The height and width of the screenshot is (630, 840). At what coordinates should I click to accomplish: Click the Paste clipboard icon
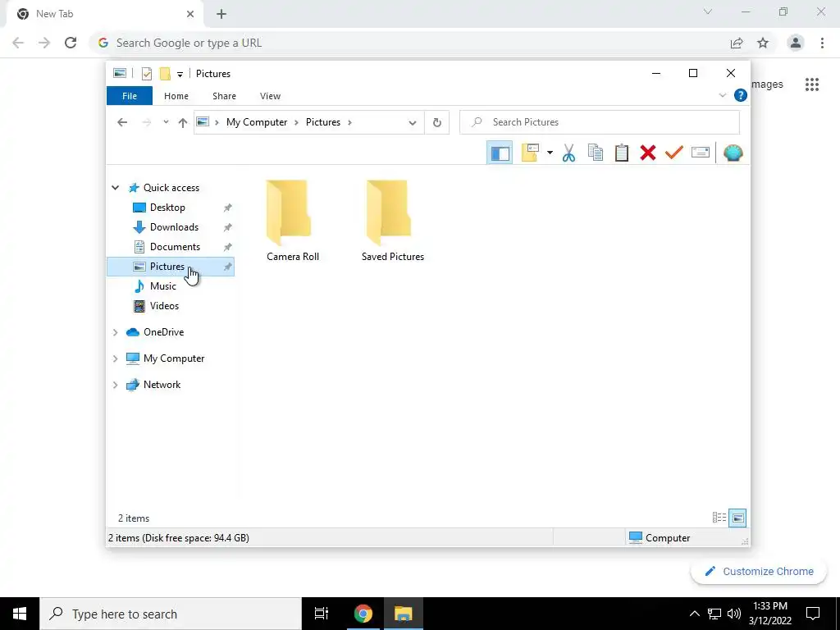tap(622, 153)
